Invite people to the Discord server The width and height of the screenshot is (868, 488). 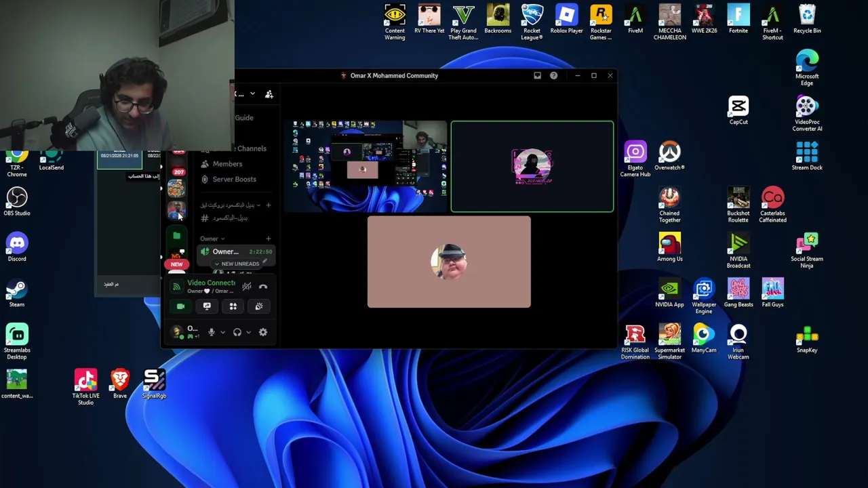pos(269,94)
